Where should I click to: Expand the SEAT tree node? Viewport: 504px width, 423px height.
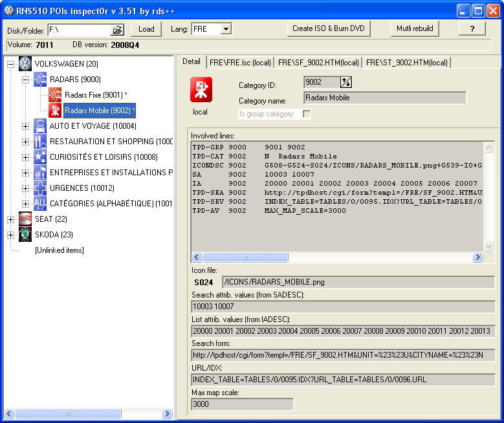coord(10,219)
